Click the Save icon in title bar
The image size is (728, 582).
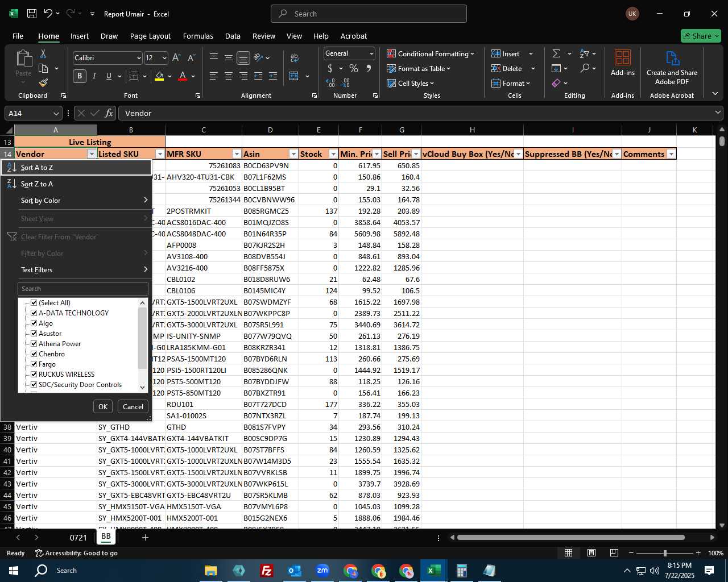pos(32,14)
